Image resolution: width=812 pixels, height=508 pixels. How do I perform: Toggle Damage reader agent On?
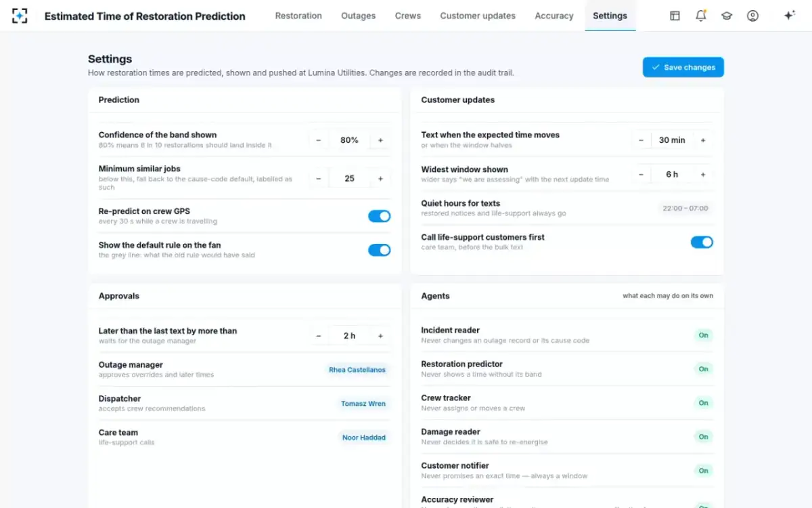(704, 437)
